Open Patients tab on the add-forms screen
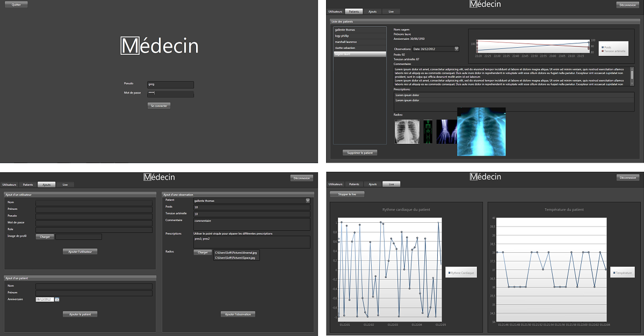 (28, 185)
